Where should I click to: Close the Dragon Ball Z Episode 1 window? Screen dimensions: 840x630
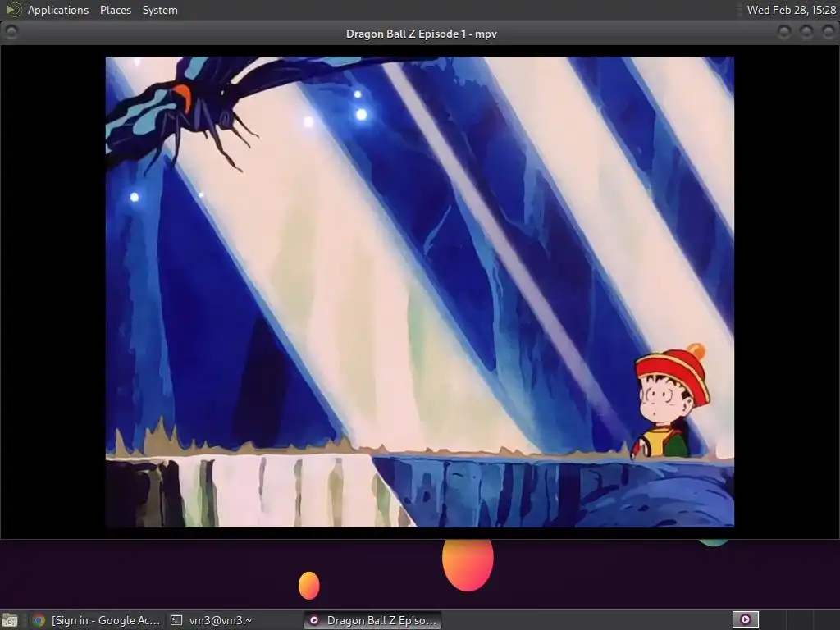pyautogui.click(x=828, y=33)
